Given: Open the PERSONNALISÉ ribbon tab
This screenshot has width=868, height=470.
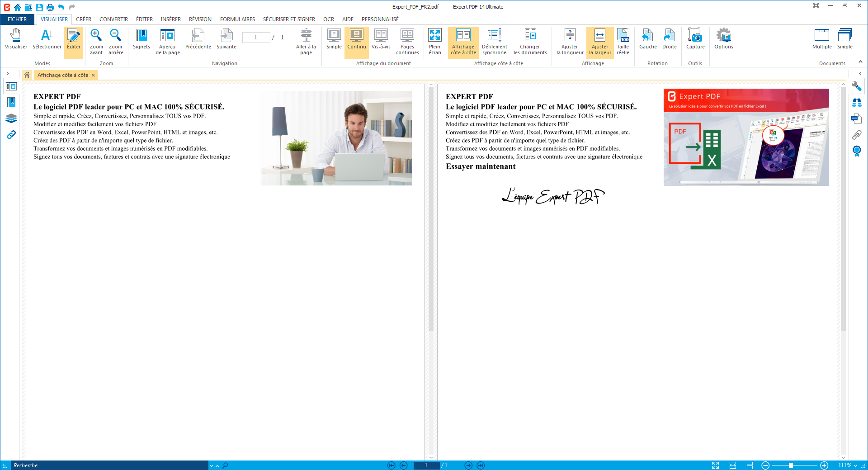Looking at the screenshot, I should click(x=380, y=19).
